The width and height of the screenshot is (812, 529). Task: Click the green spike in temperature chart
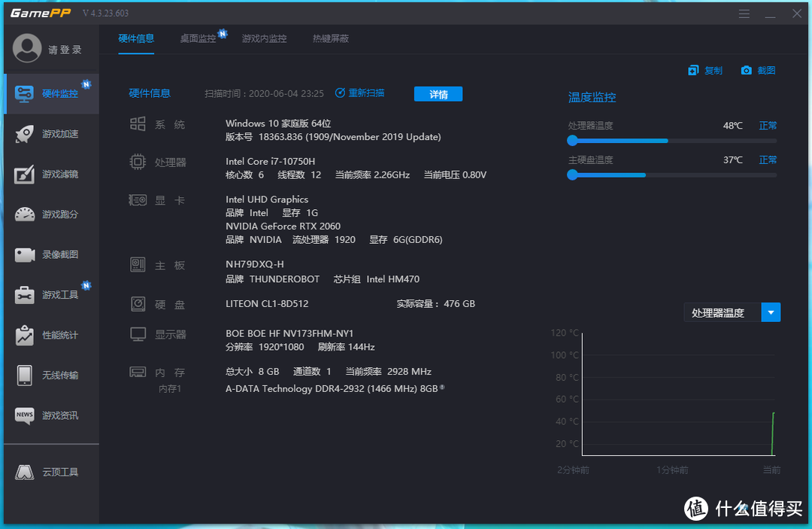773,433
